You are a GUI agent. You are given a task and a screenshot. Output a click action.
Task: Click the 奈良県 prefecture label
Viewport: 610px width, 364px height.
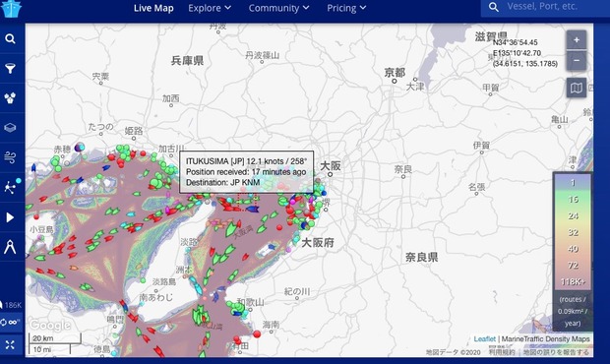click(x=422, y=257)
